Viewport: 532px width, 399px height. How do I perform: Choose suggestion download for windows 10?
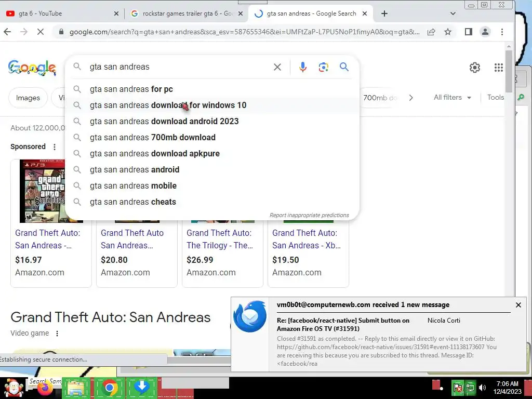[x=212, y=105]
